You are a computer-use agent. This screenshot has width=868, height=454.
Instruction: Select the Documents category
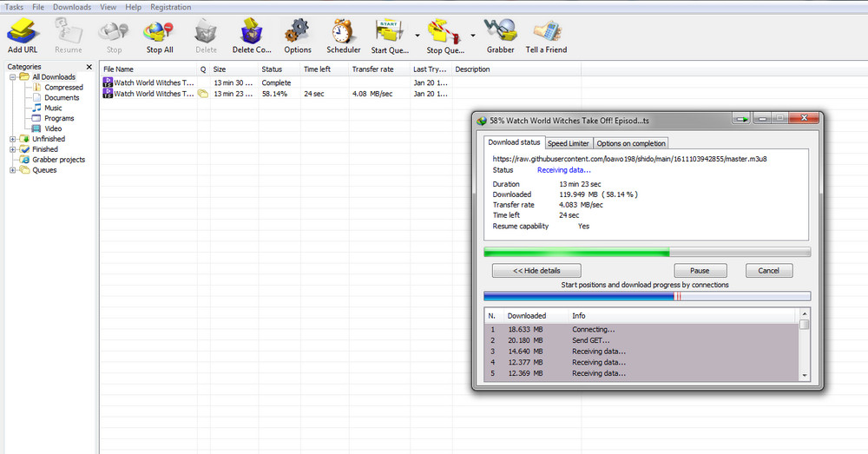(62, 97)
